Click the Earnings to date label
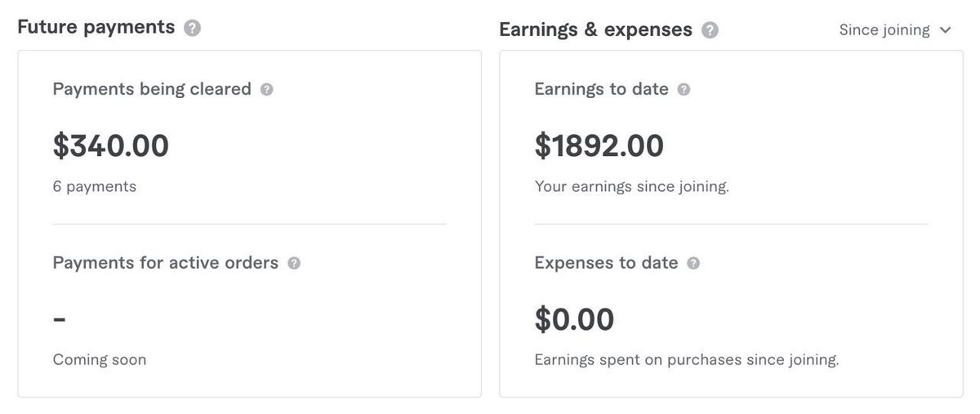The width and height of the screenshot is (980, 414). pos(601,89)
